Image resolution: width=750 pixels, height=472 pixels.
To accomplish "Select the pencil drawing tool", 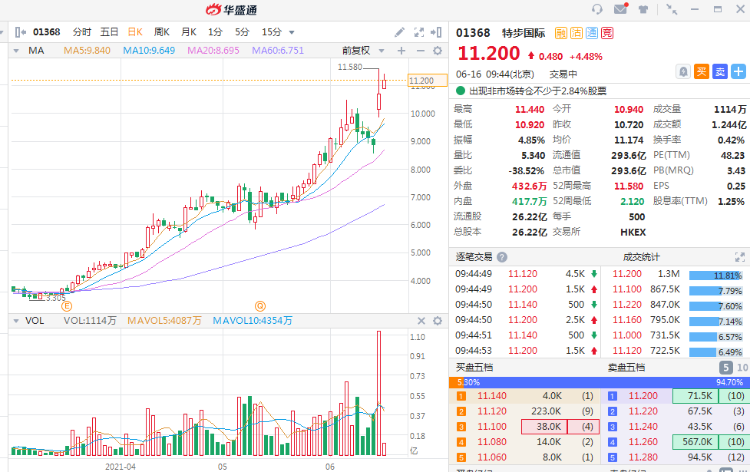I will point(399,32).
